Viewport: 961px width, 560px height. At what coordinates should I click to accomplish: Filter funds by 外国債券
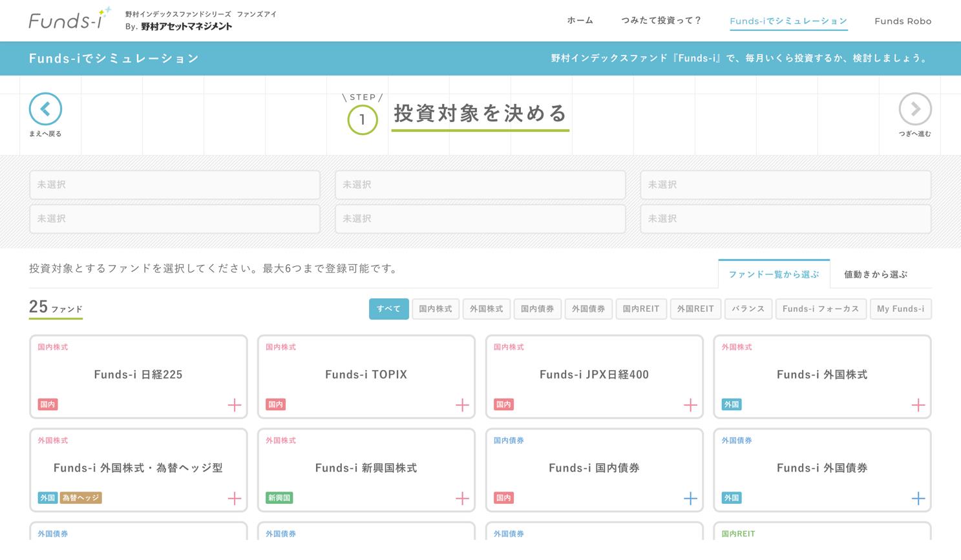tap(589, 309)
